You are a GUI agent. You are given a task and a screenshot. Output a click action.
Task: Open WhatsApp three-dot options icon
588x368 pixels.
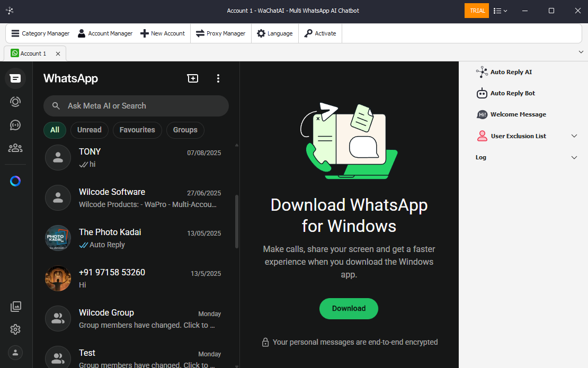point(218,78)
